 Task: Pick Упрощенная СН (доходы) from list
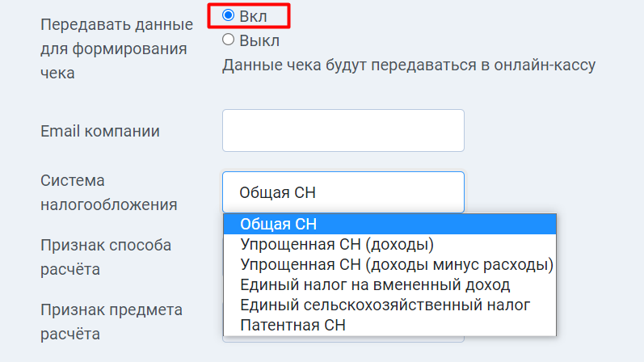[389, 244]
